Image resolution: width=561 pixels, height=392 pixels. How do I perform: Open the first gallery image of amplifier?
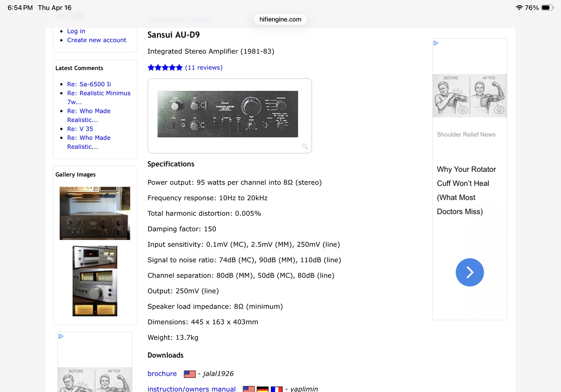click(x=95, y=213)
